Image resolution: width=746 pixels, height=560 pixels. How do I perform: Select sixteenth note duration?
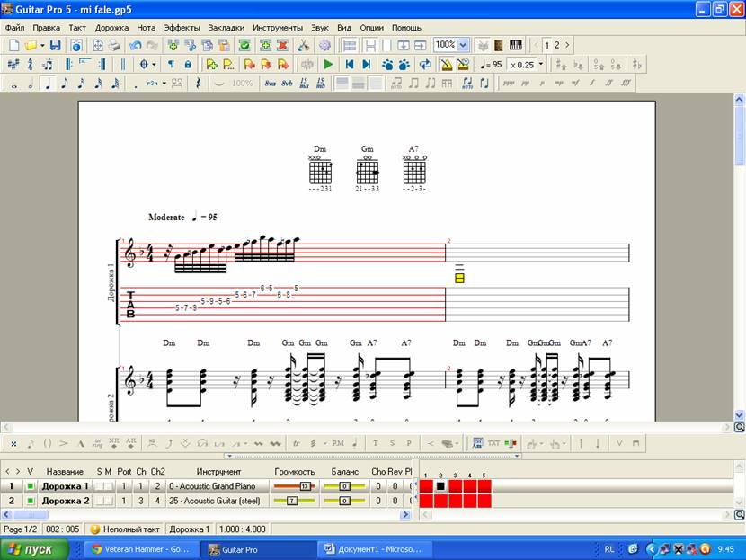click(82, 84)
